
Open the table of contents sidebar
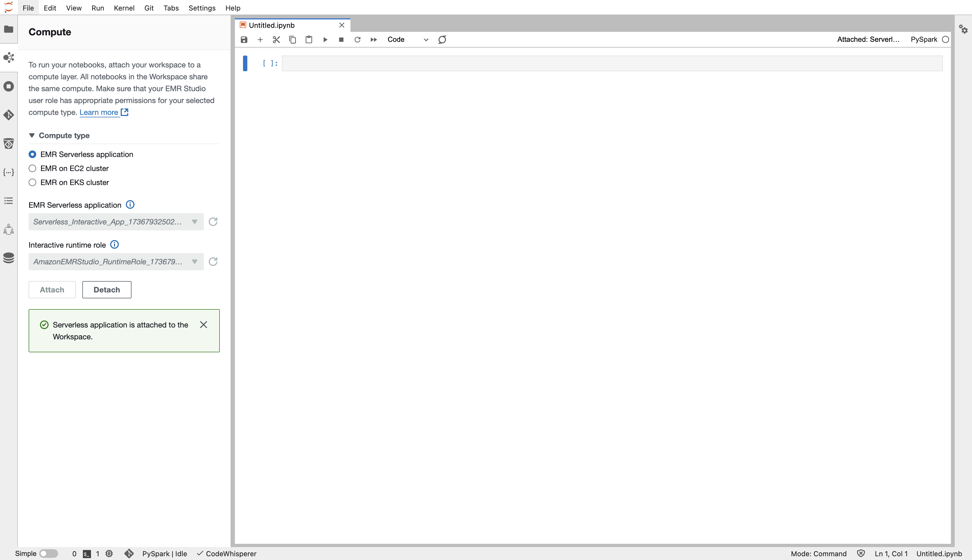(x=8, y=201)
